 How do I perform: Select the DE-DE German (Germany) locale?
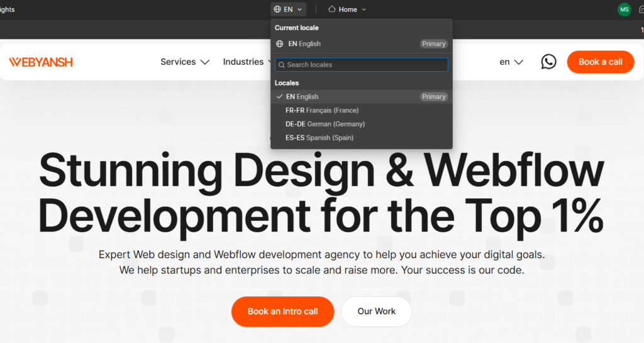coord(362,124)
